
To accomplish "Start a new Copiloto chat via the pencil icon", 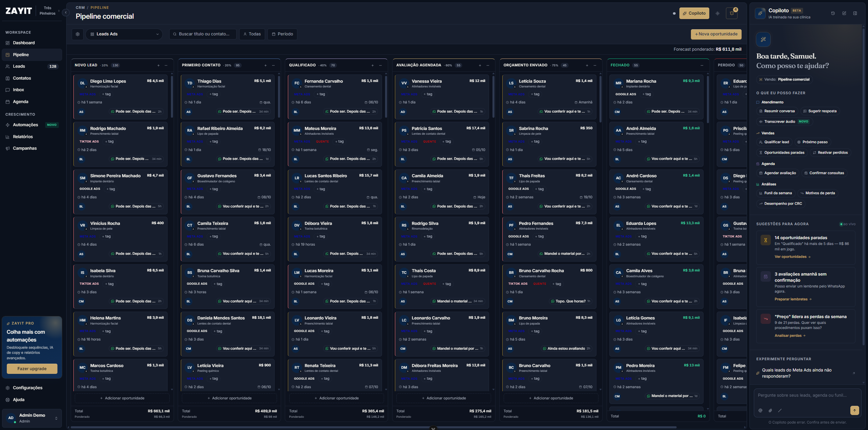I will [844, 13].
